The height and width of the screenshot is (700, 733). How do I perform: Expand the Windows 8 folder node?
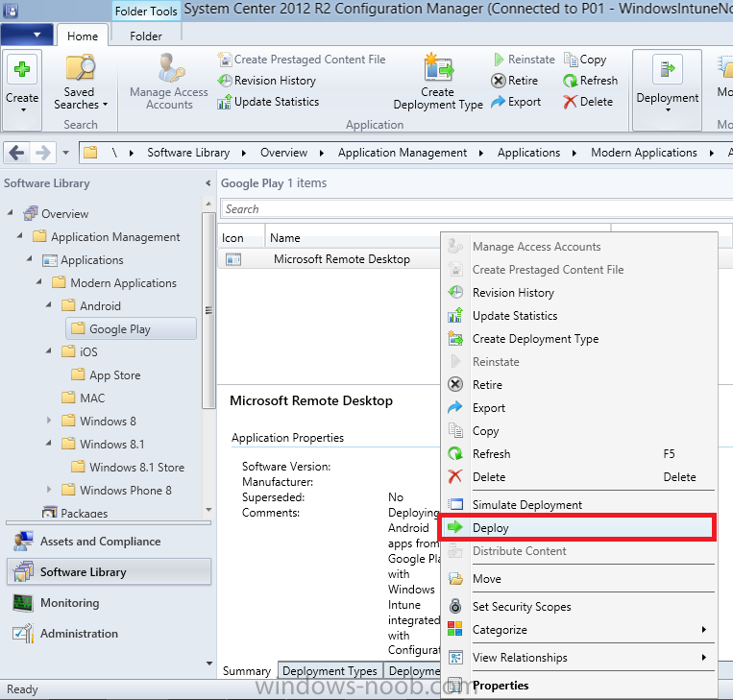click(49, 420)
